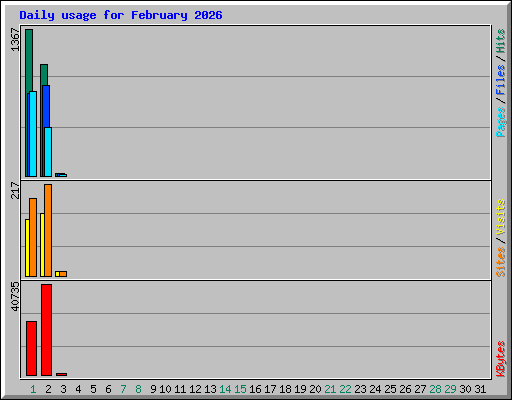Click the cyan Pages bar for day 2
This screenshot has height=400, width=512.
pos(48,152)
